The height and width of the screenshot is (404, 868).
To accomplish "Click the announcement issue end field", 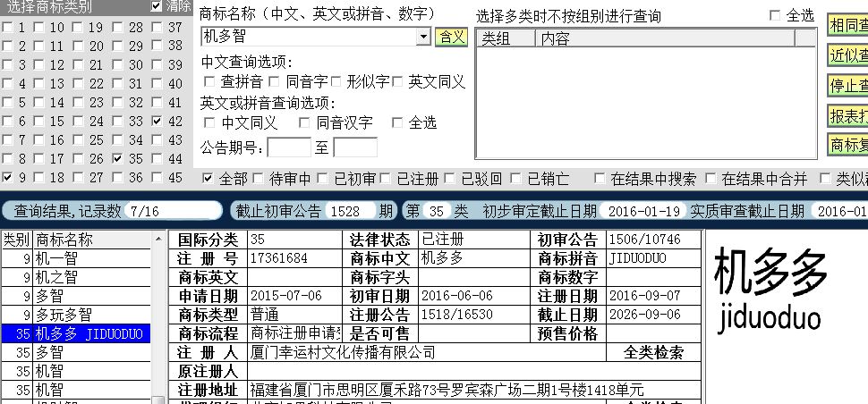I will (x=355, y=147).
